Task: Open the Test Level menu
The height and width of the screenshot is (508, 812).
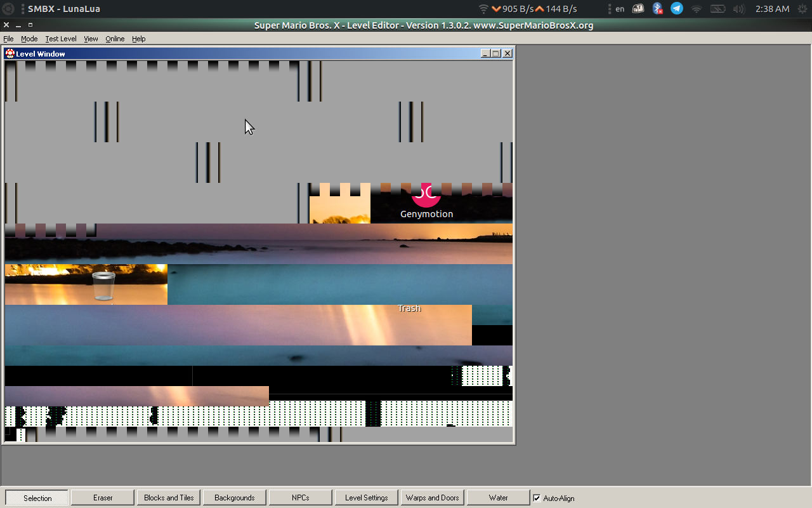Action: tap(61, 39)
